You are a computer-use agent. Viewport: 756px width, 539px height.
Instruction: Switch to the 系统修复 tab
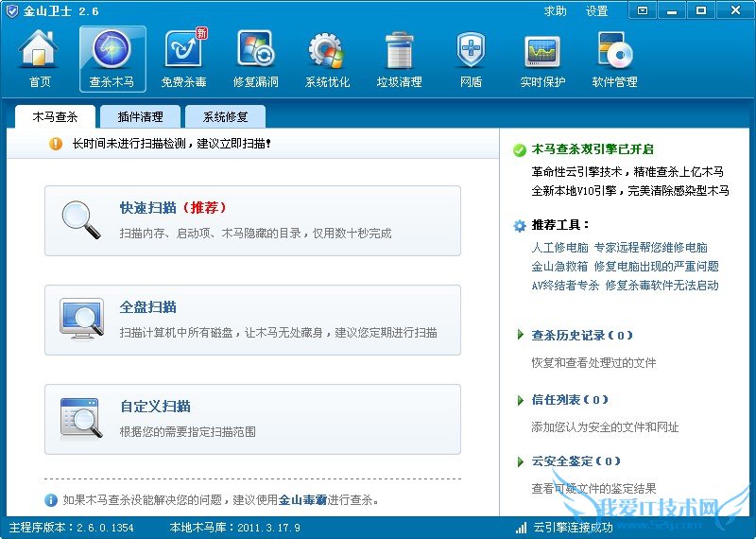pos(225,116)
